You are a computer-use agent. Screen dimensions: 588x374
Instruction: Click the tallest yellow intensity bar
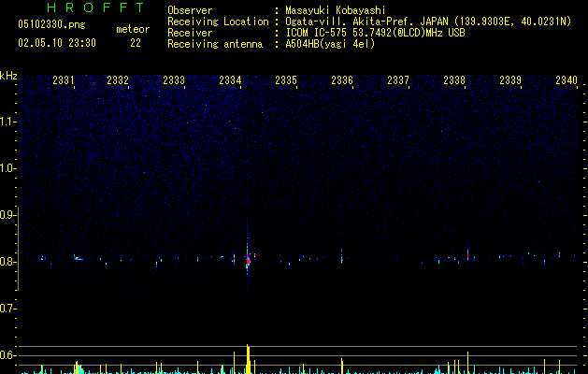248,359
